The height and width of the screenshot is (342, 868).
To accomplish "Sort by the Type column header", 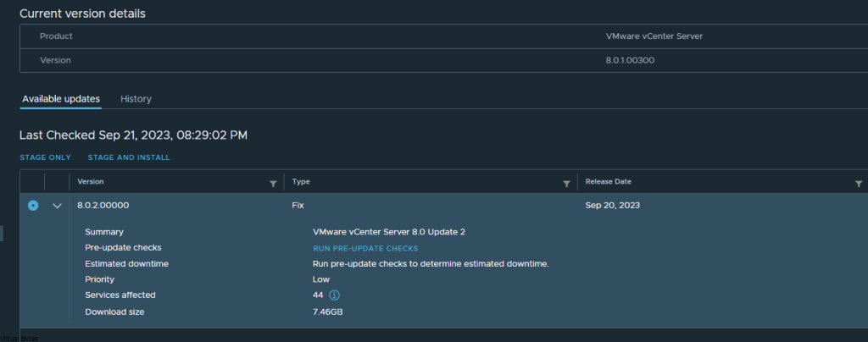I will tap(301, 181).
